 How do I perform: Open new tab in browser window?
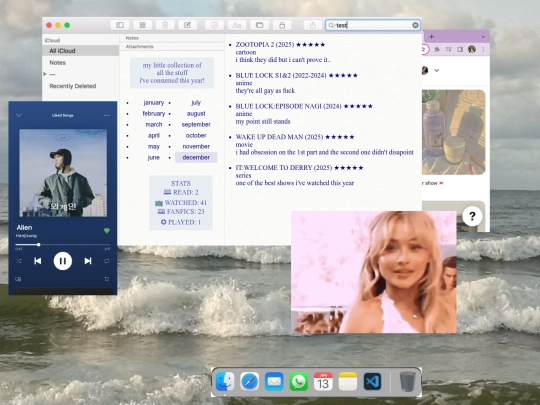click(x=431, y=36)
